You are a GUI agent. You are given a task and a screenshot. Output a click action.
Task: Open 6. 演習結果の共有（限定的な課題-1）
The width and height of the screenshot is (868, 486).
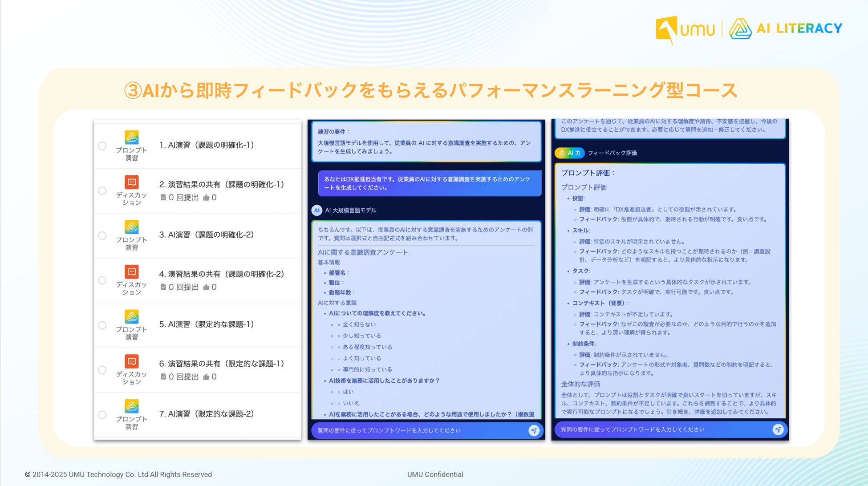[221, 364]
